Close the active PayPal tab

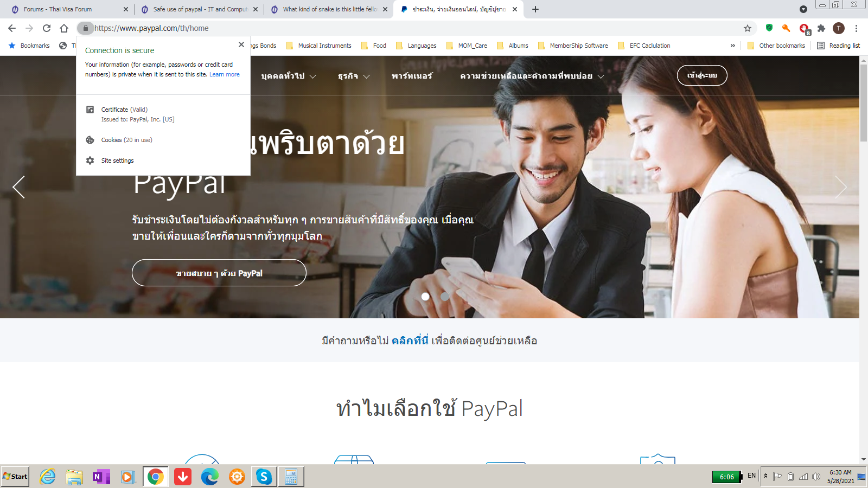point(515,9)
